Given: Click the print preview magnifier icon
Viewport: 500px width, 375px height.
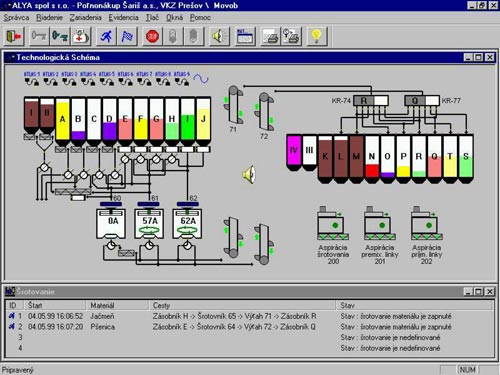Looking at the screenshot, I should (x=291, y=36).
